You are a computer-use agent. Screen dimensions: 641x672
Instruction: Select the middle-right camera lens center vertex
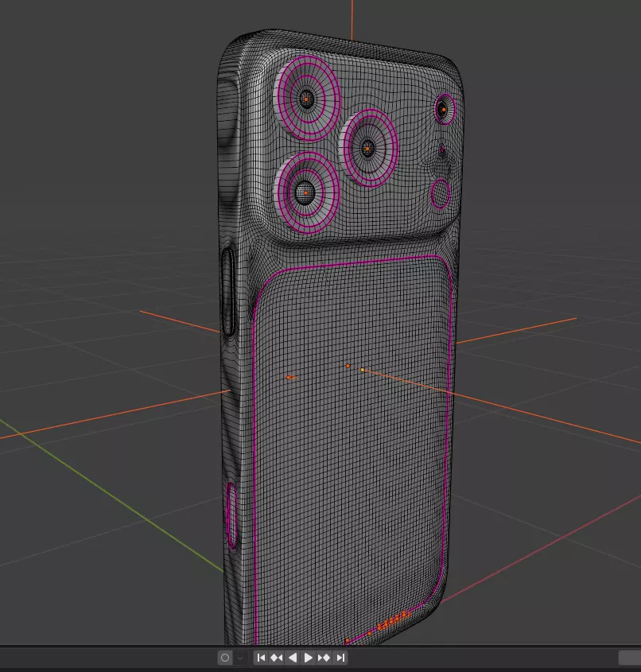367,150
